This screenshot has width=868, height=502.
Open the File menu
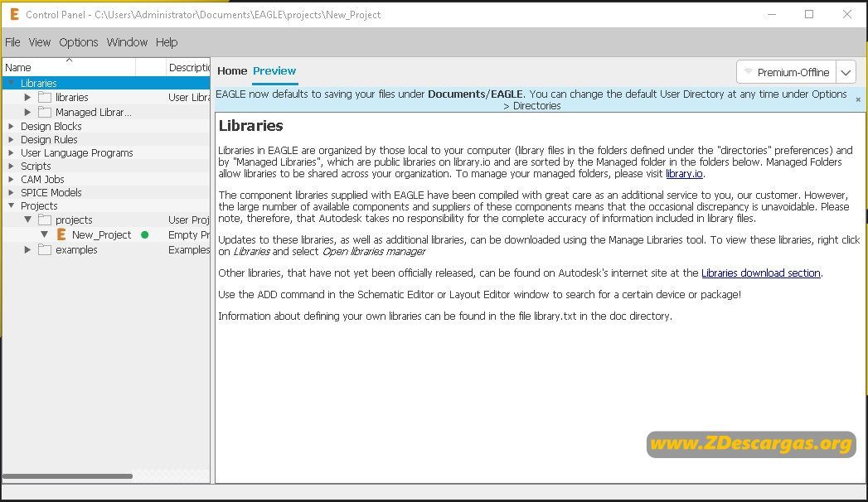coord(12,42)
